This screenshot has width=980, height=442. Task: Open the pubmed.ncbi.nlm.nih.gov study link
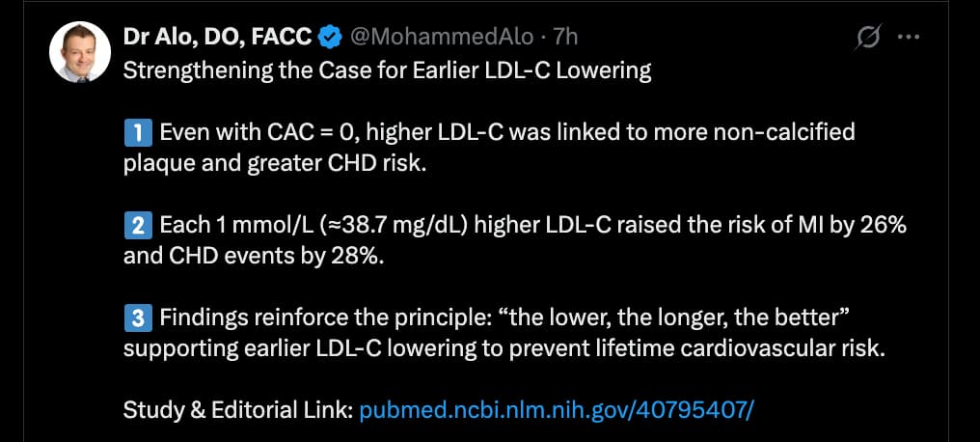pyautogui.click(x=555, y=410)
